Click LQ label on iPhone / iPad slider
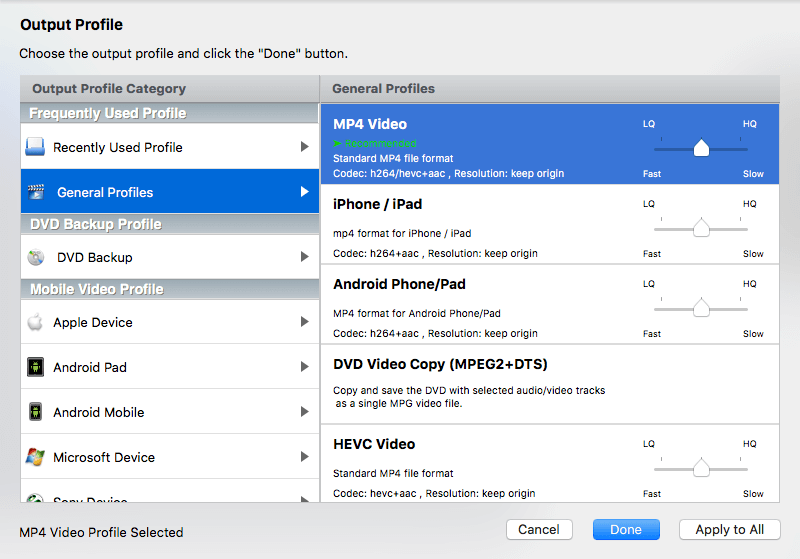 [x=648, y=204]
